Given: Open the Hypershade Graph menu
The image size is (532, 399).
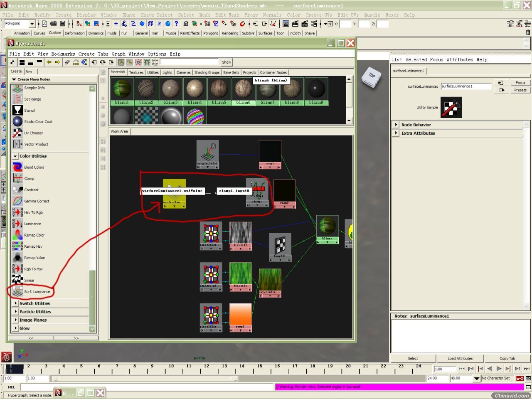Looking at the screenshot, I should 118,54.
